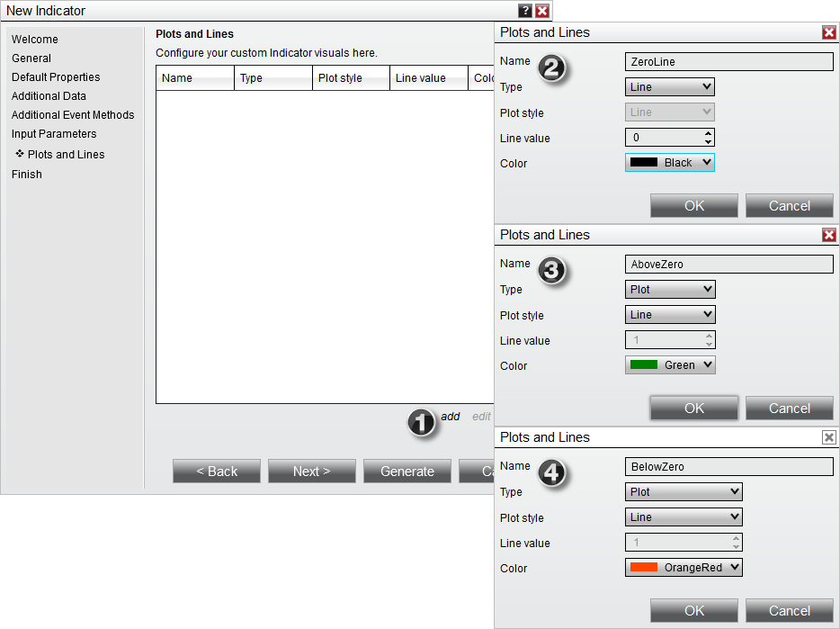Viewport: 840px width, 629px height.
Task: Open the OrangeRed color selector for BelowZero
Action: pos(683,567)
